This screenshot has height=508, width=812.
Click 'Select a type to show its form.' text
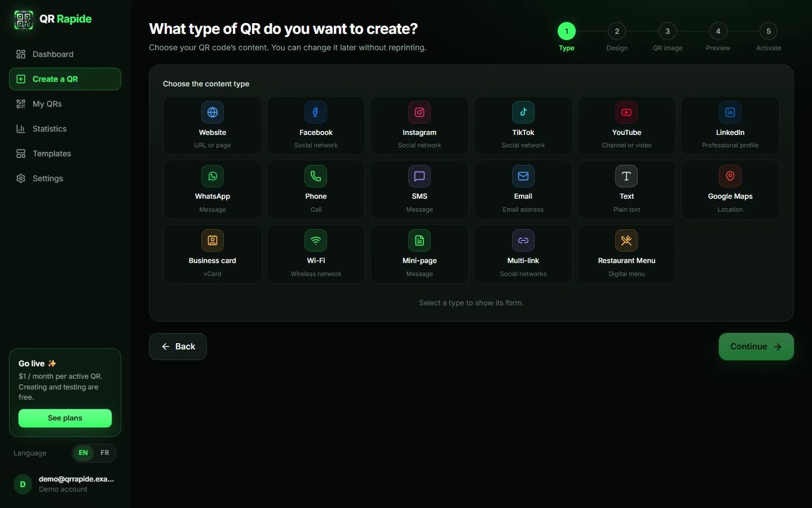pyautogui.click(x=471, y=303)
